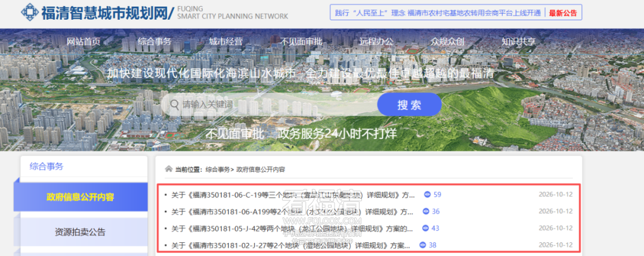Select the 众规众创 menu item
This screenshot has width=644, height=256.
447,42
